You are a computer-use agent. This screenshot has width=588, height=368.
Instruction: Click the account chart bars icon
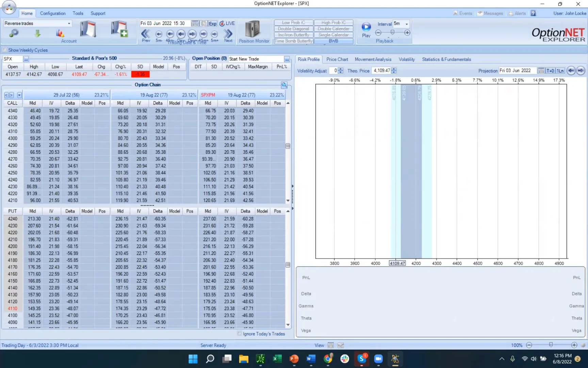60,33
